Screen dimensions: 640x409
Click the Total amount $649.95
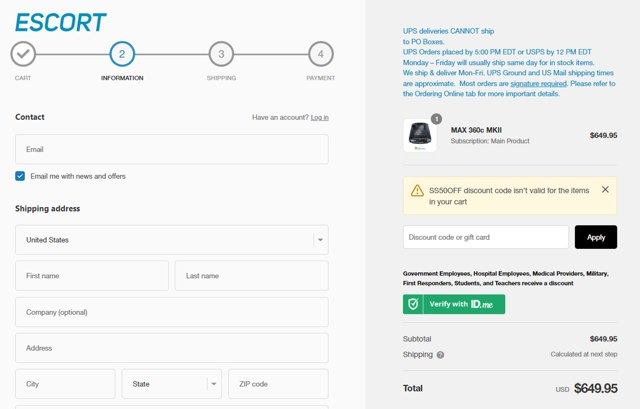click(x=596, y=388)
